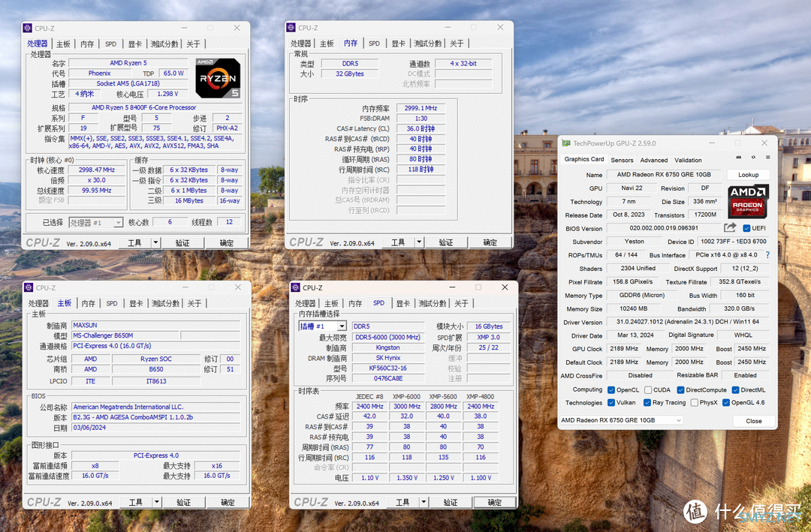Toggle the DirectCompute checkbox
Viewport: 811px width, 532px height.
(680, 390)
